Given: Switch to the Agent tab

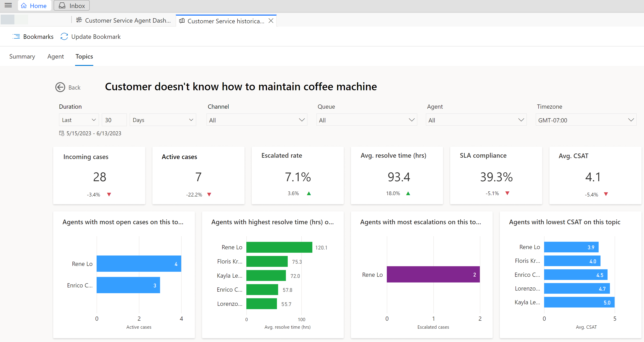Looking at the screenshot, I should 56,56.
